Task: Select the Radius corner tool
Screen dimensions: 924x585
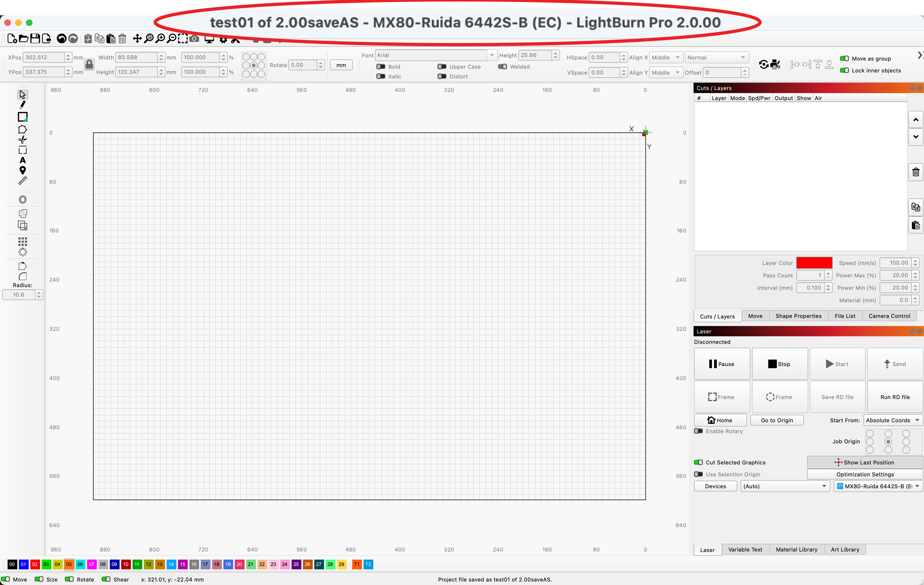Action: click(23, 277)
